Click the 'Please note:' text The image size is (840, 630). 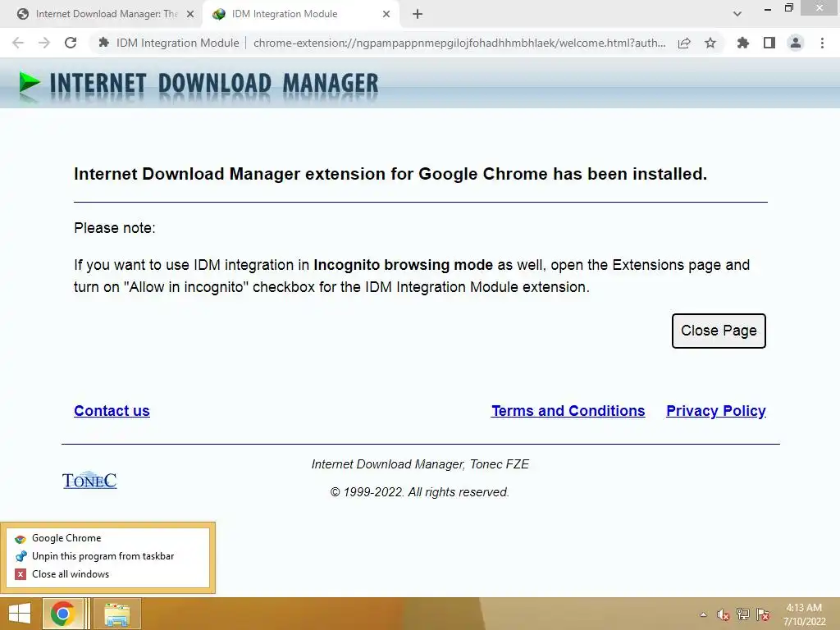[115, 228]
